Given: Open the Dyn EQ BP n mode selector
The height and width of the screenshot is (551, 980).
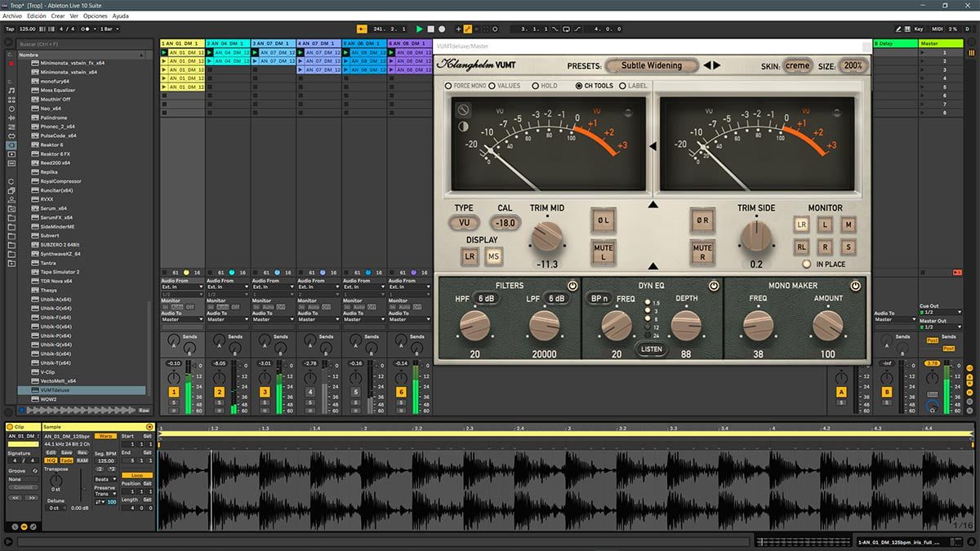Looking at the screenshot, I should (x=599, y=299).
